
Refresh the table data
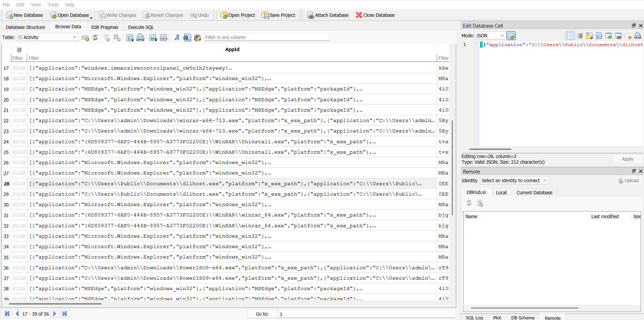pos(95,37)
